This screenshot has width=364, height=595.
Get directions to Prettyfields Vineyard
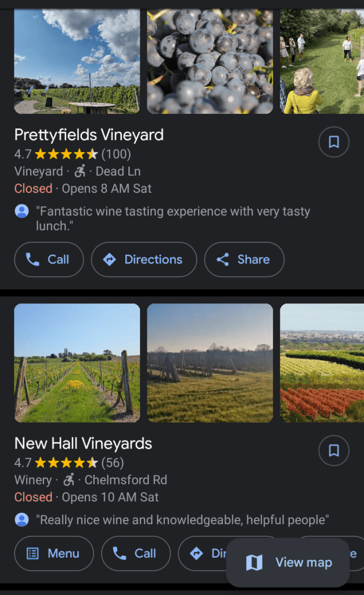(x=143, y=260)
